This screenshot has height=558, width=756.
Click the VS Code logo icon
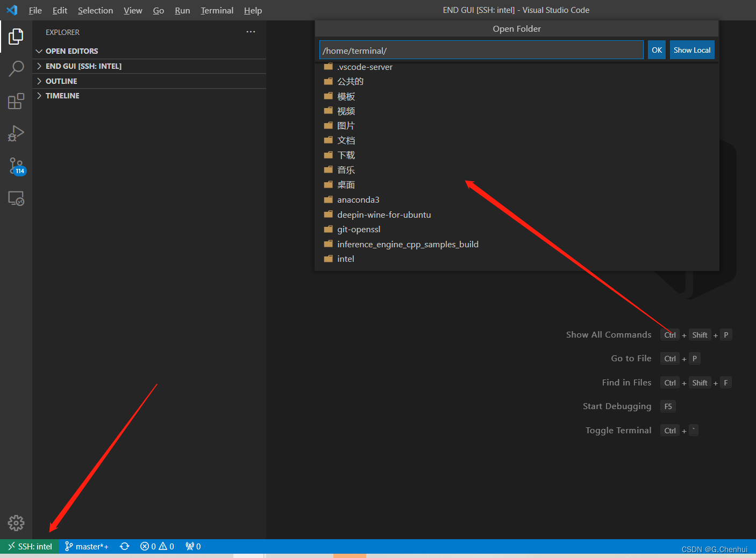pyautogui.click(x=12, y=10)
